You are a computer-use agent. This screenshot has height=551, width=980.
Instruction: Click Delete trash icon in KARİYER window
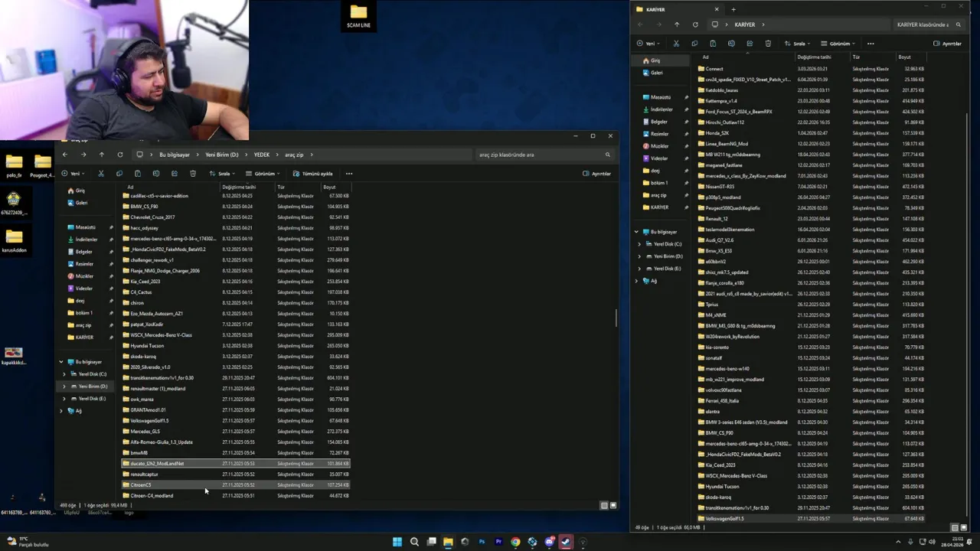tap(768, 44)
